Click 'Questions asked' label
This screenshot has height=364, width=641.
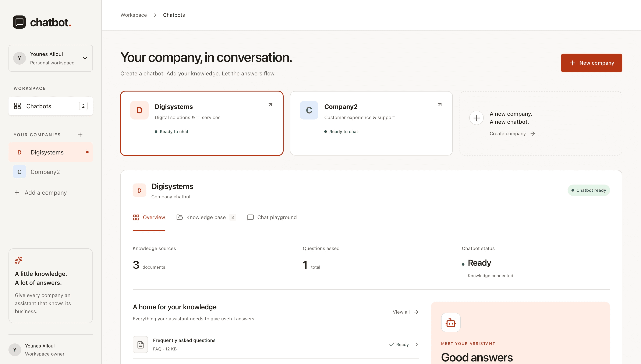pyautogui.click(x=321, y=248)
